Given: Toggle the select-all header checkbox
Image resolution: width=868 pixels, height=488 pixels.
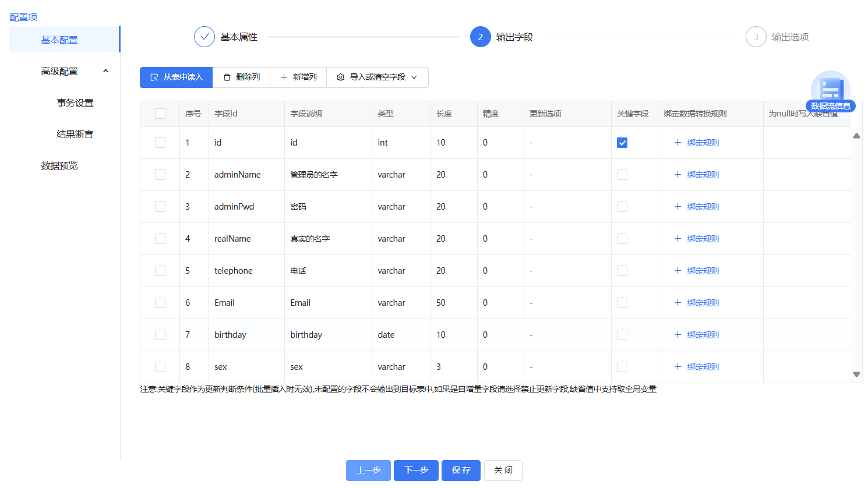Looking at the screenshot, I should pyautogui.click(x=160, y=114).
